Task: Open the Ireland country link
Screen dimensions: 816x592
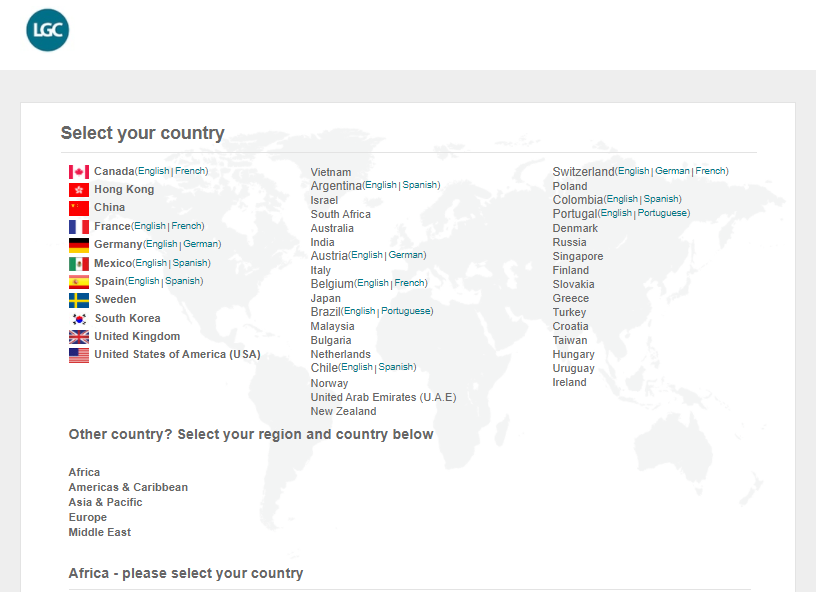Action: point(569,383)
